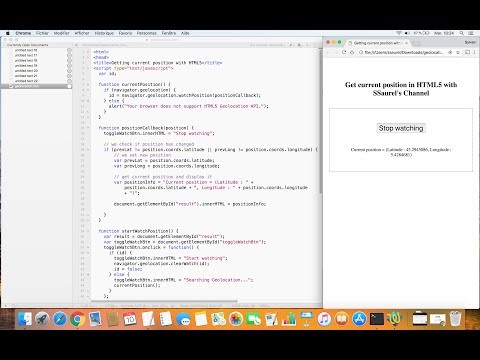Click the volume icon in the menu bar
This screenshot has width=480, height=360.
point(407,33)
